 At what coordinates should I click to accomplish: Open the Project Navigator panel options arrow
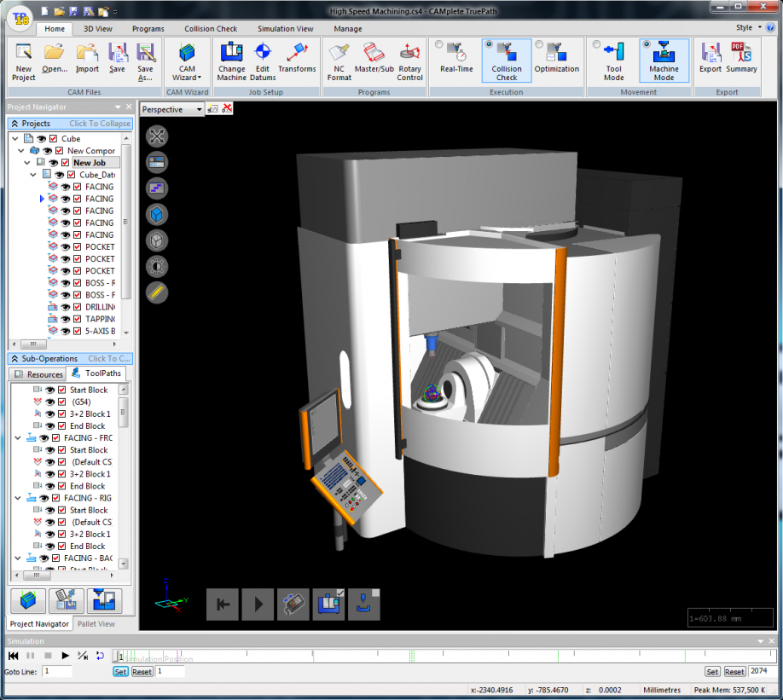click(x=118, y=107)
